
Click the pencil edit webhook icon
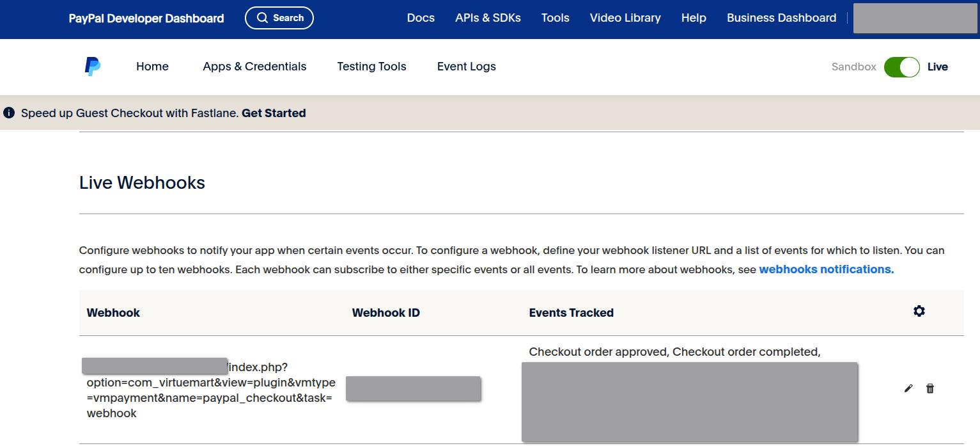tap(908, 388)
